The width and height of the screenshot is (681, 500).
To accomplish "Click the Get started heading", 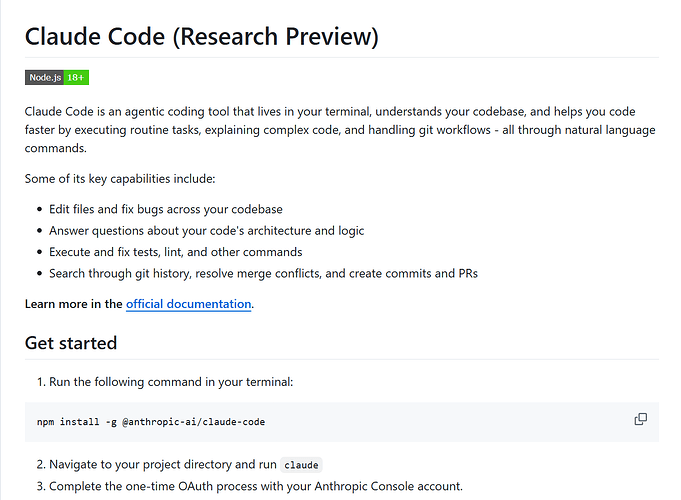I will [71, 343].
